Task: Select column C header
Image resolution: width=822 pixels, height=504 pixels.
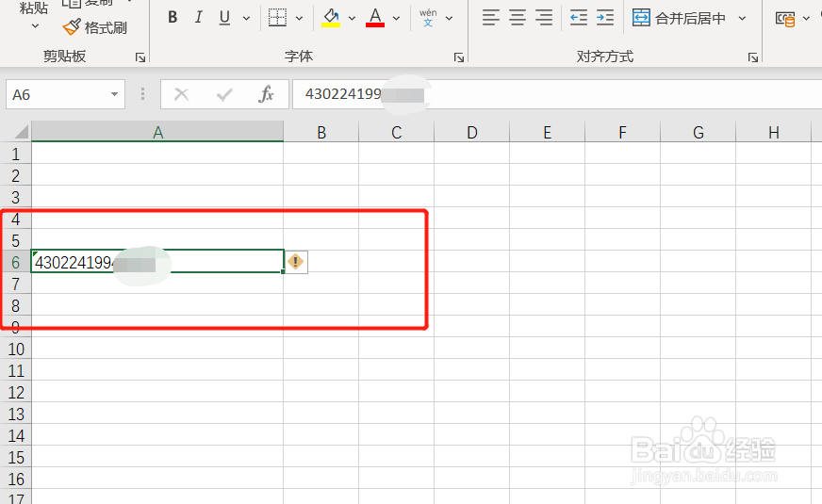Action: pos(396,132)
